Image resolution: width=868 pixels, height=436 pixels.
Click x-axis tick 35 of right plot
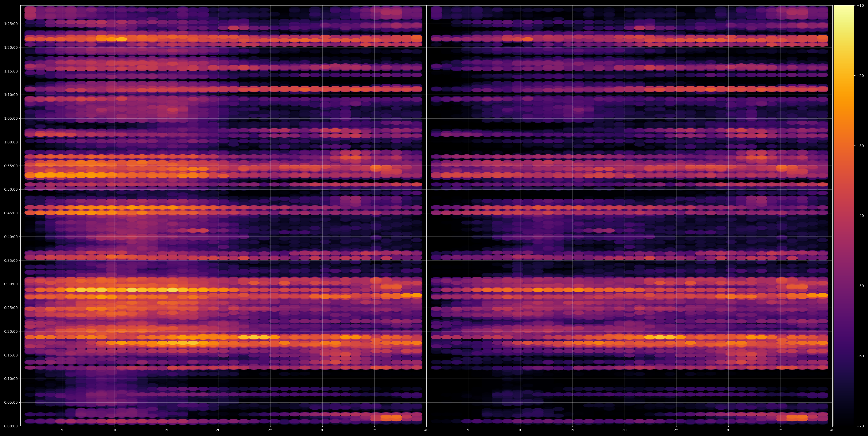coord(780,430)
